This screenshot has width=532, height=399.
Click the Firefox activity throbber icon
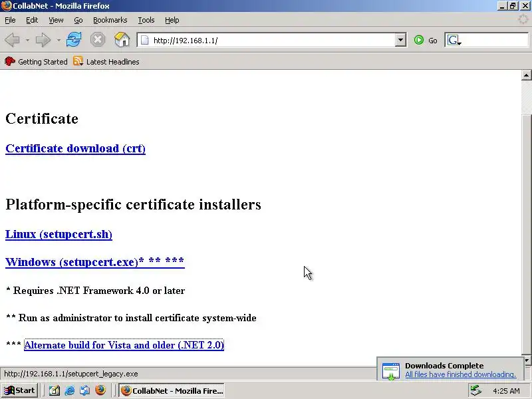click(x=523, y=19)
